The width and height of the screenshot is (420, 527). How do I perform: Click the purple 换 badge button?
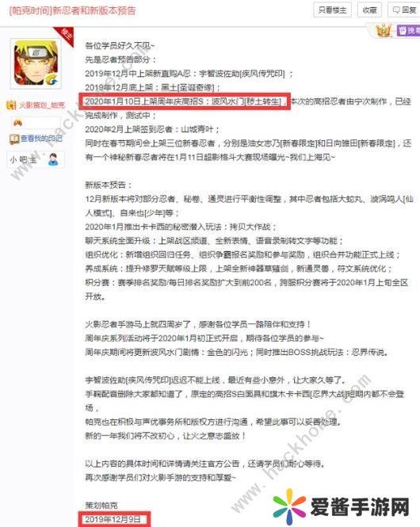click(409, 31)
